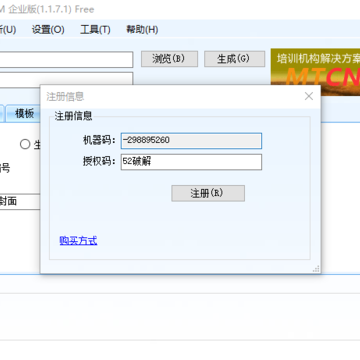Click the dialog resize grip corner

316,269
